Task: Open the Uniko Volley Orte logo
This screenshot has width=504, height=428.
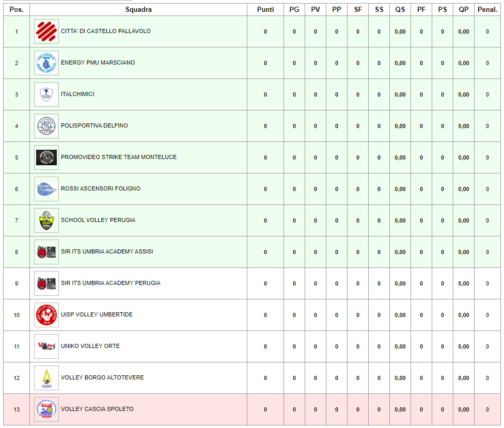Action: (46, 346)
